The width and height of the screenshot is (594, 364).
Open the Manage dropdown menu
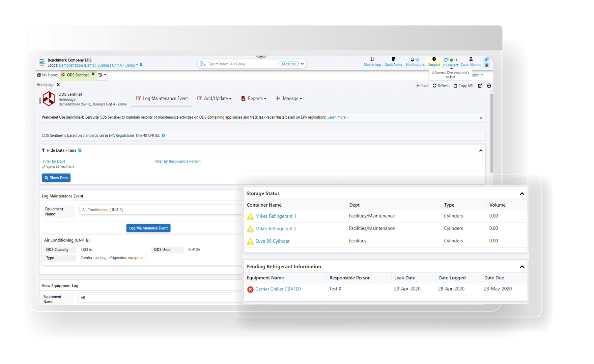[x=289, y=98]
